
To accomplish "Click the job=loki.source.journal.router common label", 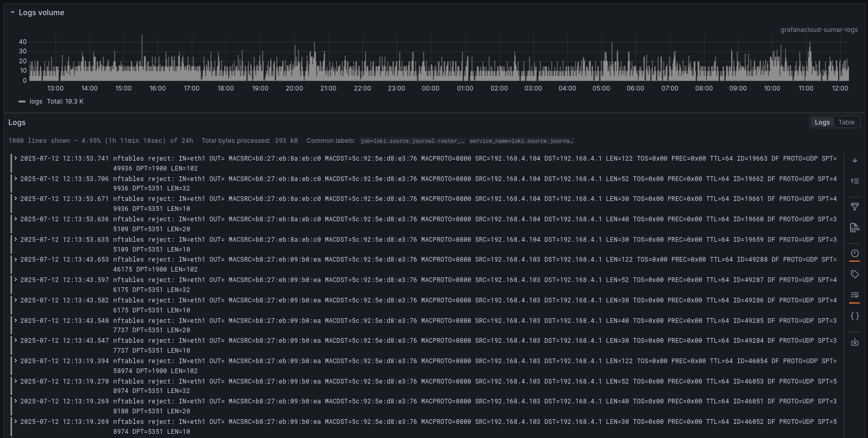I will tap(412, 141).
